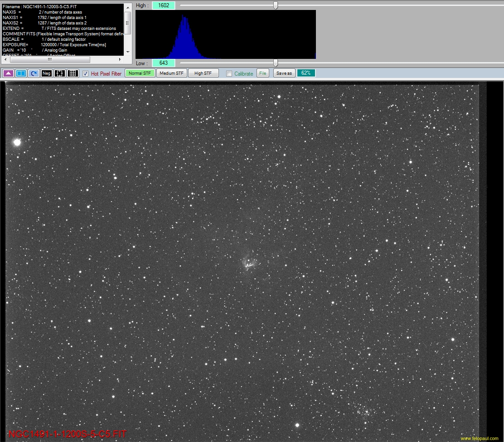Click the NGC1491 nebula in the image center

click(x=248, y=263)
